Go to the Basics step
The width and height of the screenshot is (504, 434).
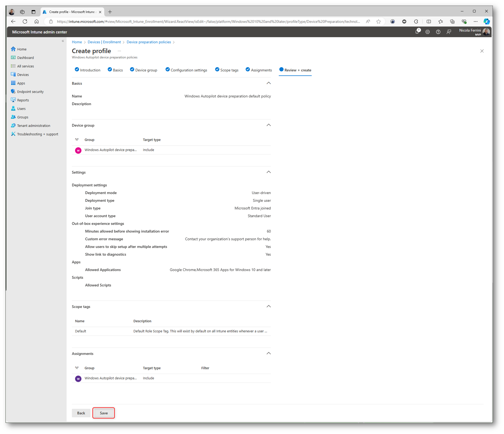pyautogui.click(x=115, y=70)
